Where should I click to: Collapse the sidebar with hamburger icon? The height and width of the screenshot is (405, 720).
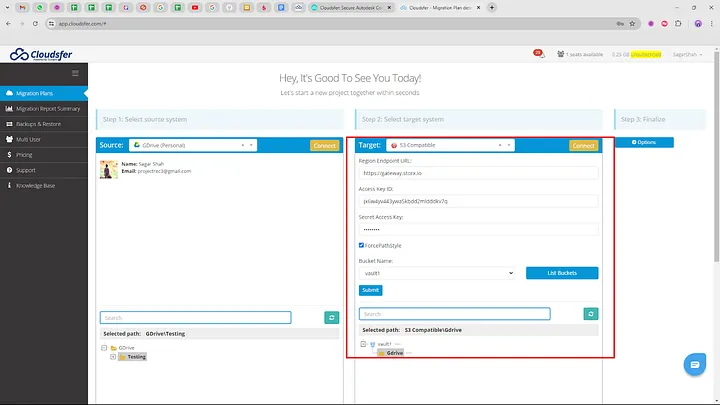(75, 73)
